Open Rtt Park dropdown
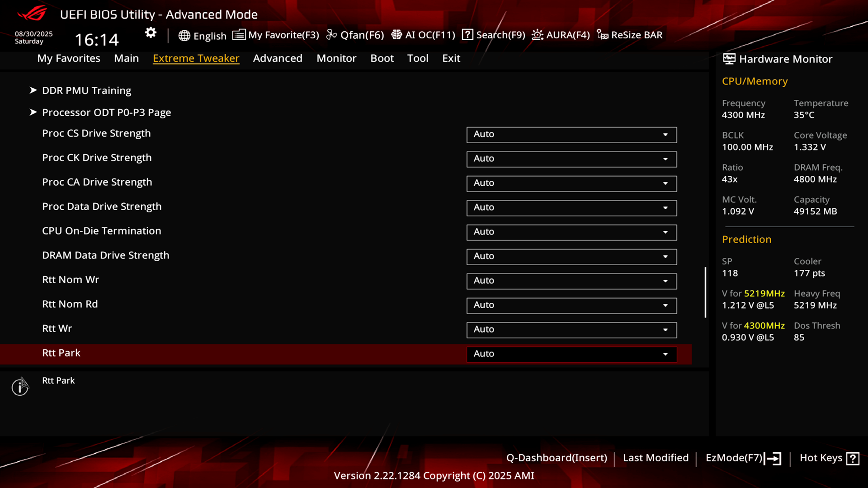The width and height of the screenshot is (868, 488). [x=571, y=354]
